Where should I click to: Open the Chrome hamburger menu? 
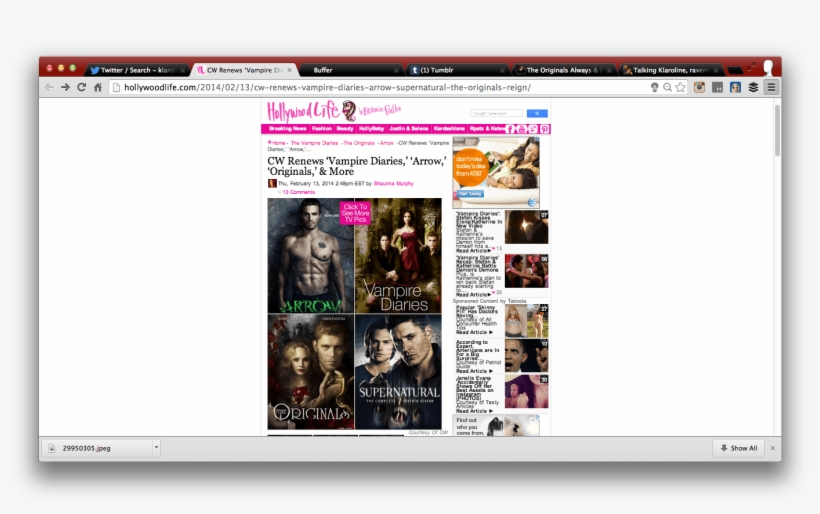[x=771, y=87]
